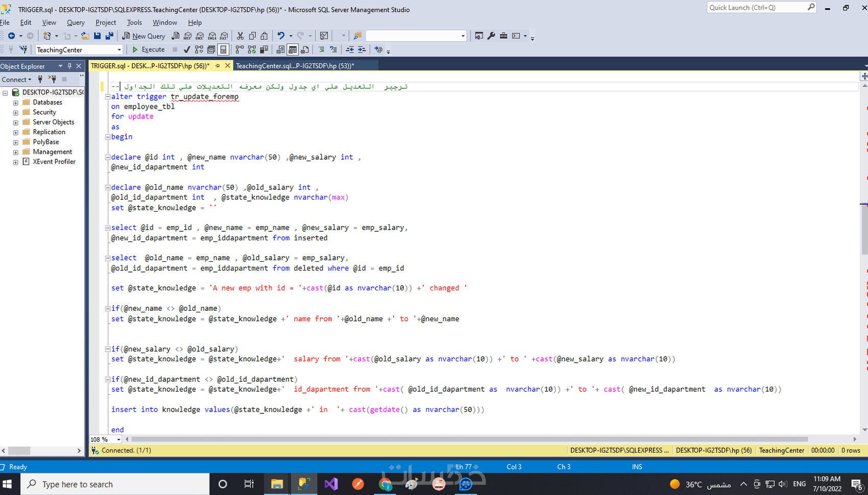Click the Save All icon
Viewport: 868px width, 495px height.
tap(109, 36)
